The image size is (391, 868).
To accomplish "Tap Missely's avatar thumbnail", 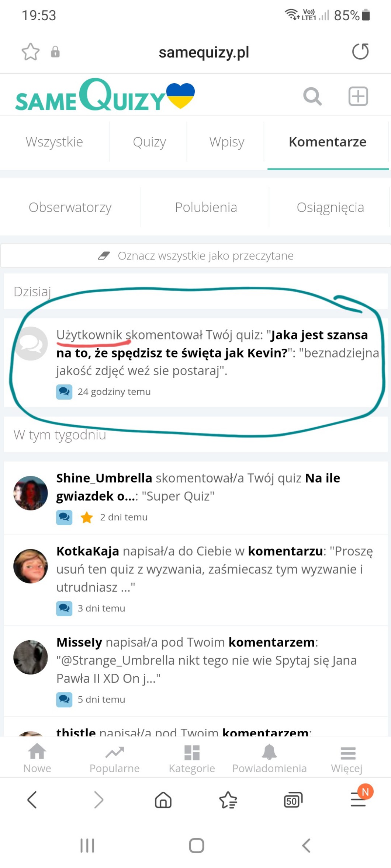I will [31, 657].
